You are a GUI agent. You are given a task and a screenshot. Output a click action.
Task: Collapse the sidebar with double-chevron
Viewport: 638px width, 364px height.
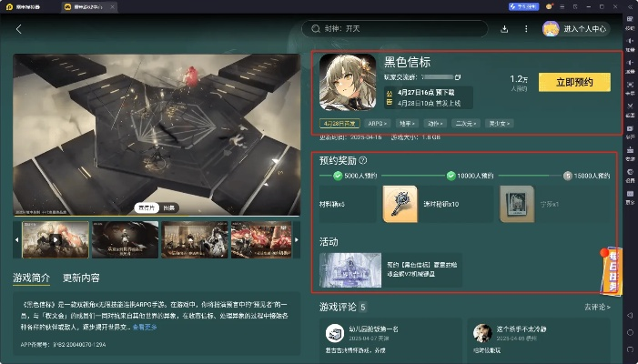click(629, 7)
